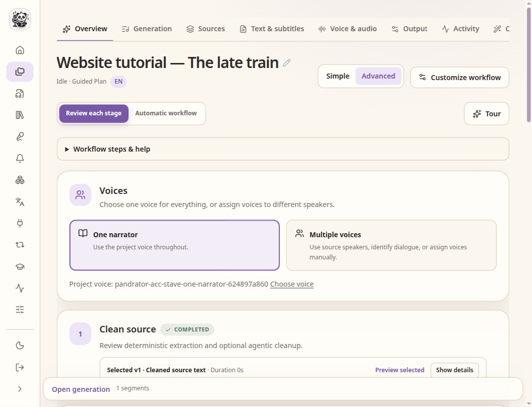Switch to Advanced mode
This screenshot has width=532, height=407.
378,76
